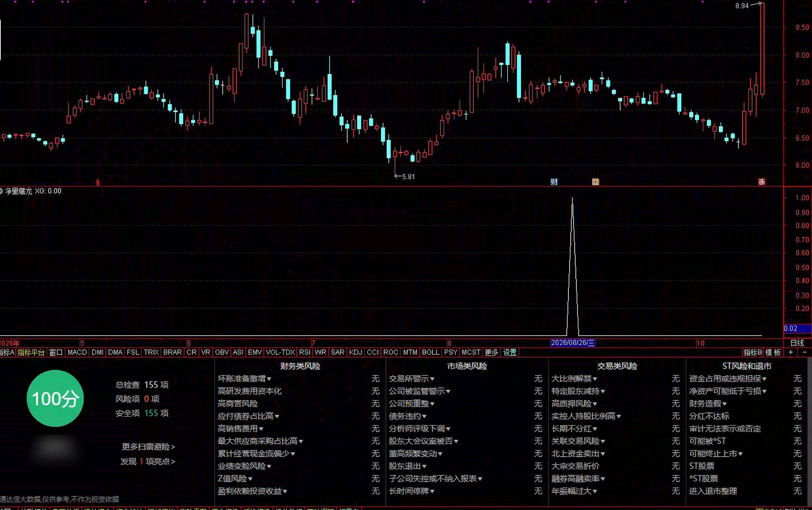Click the 交易类风险 column header

617,366
